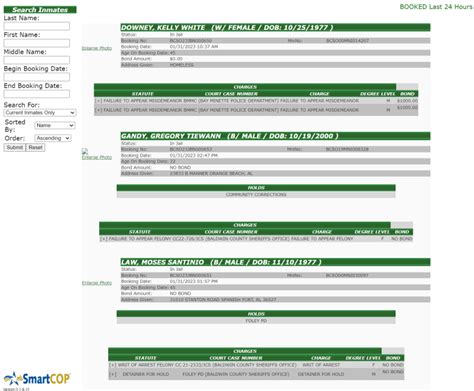
Task: Click the First Name text box
Action: [37, 43]
